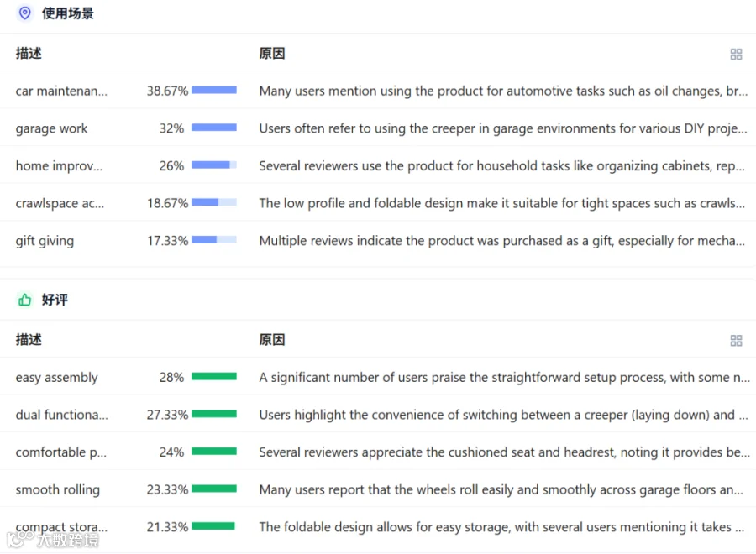
Task: Select the home improvement description cell
Action: 60,166
